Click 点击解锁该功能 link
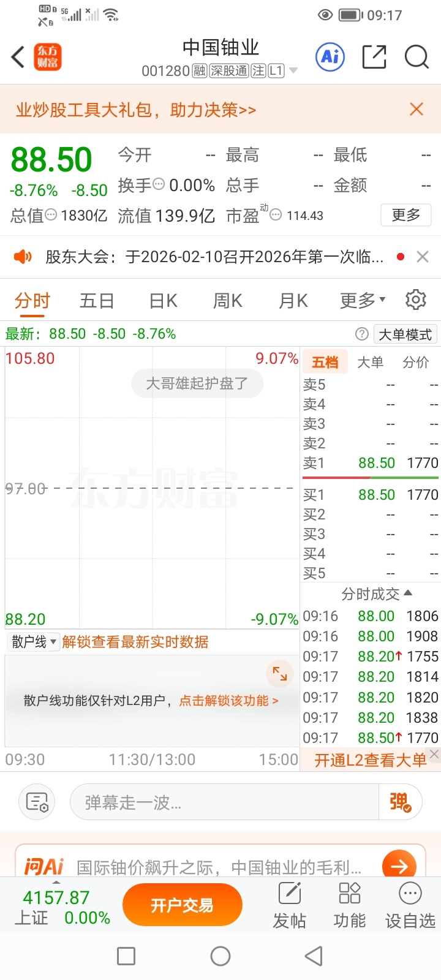441x980 pixels. point(228,701)
